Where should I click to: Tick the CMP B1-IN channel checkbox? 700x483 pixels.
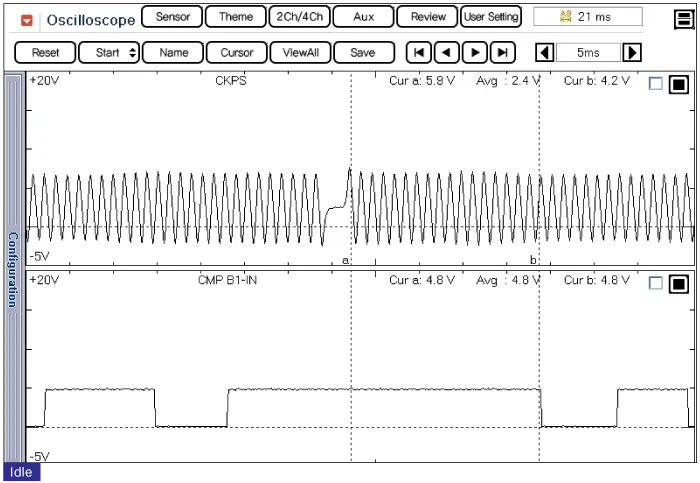tap(656, 283)
